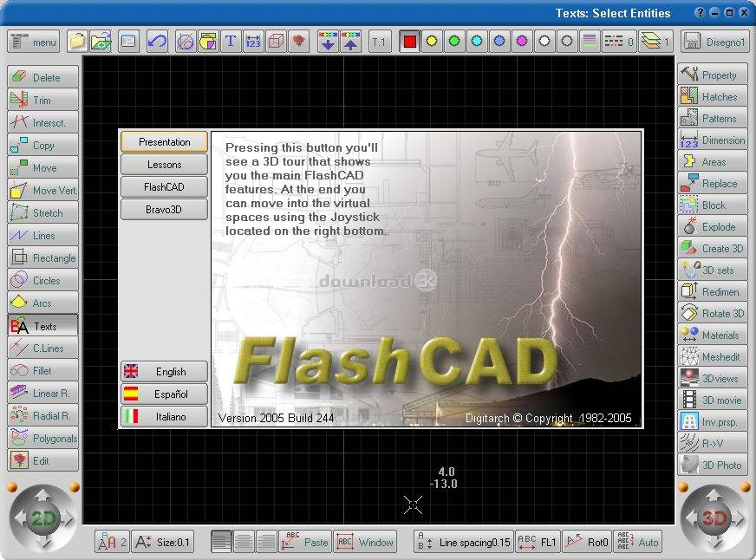Viewport: 756px width, 560px height.
Task: Select the Circles drawing tool
Action: (42, 280)
